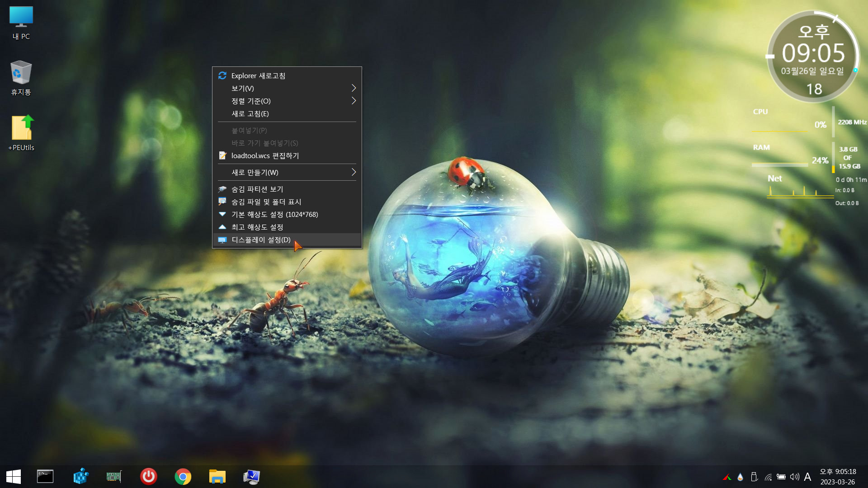Click the 숨김 파일 및 폴더 표시 icon
The width and height of the screenshot is (868, 488).
pos(222,202)
